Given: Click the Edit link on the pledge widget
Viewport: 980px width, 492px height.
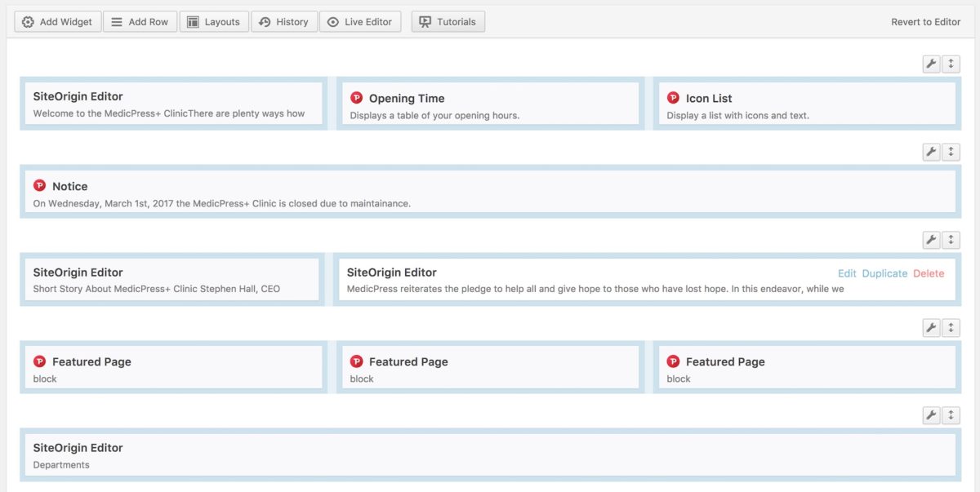Looking at the screenshot, I should pyautogui.click(x=847, y=273).
